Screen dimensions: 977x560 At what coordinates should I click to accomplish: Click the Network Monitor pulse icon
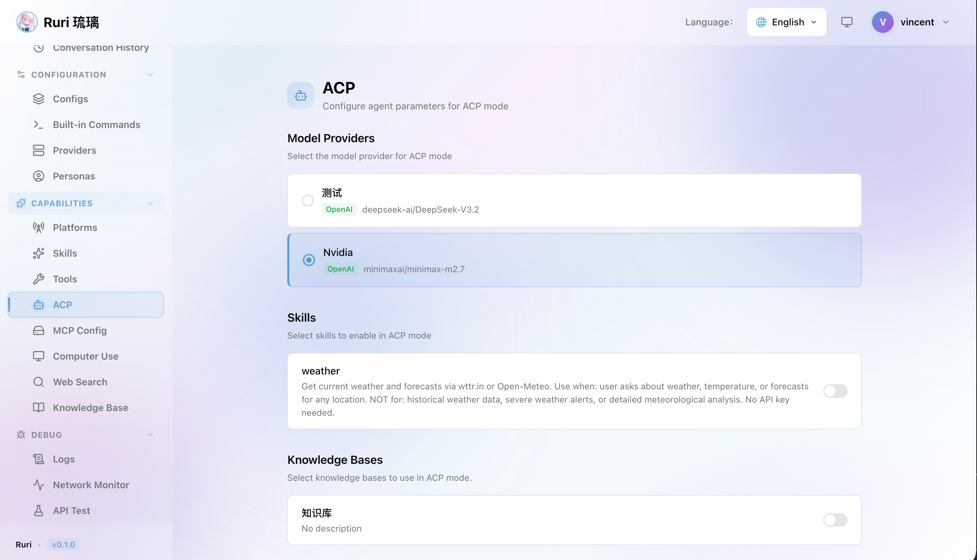[x=39, y=485]
